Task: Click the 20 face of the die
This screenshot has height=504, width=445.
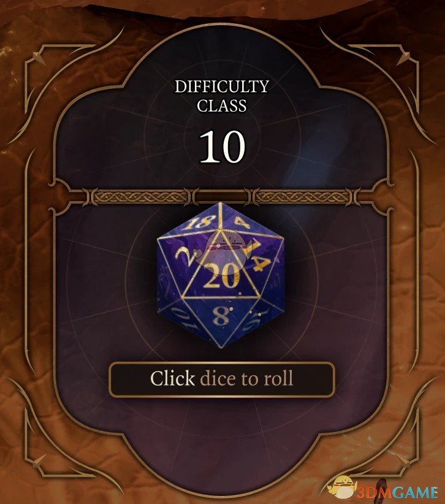Action: click(x=221, y=276)
